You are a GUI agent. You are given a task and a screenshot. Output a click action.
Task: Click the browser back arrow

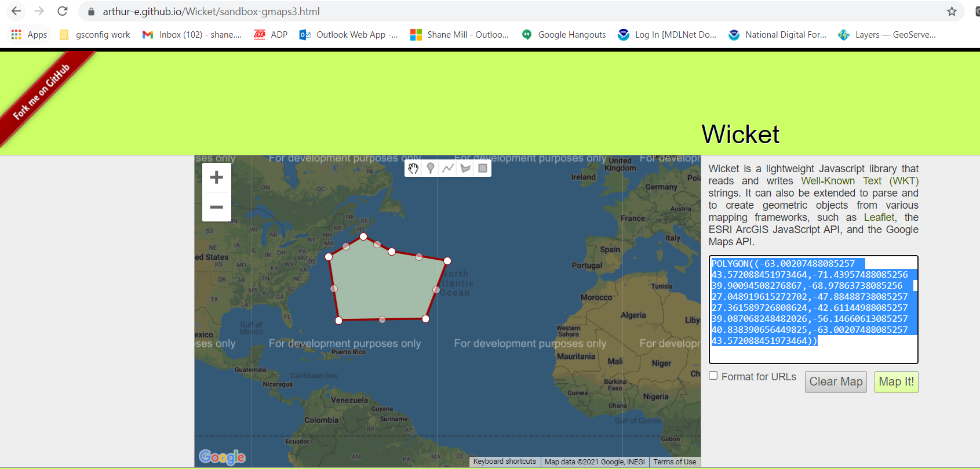(16, 11)
